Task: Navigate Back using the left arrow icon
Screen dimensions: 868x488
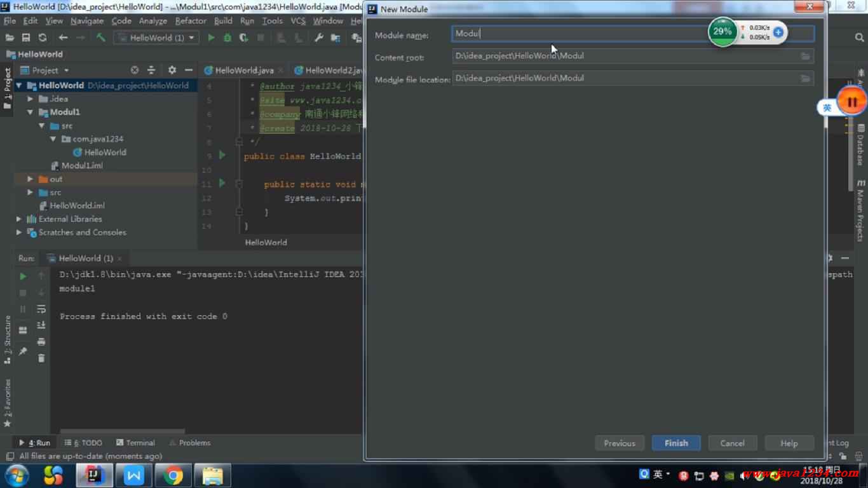Action: pyautogui.click(x=63, y=37)
